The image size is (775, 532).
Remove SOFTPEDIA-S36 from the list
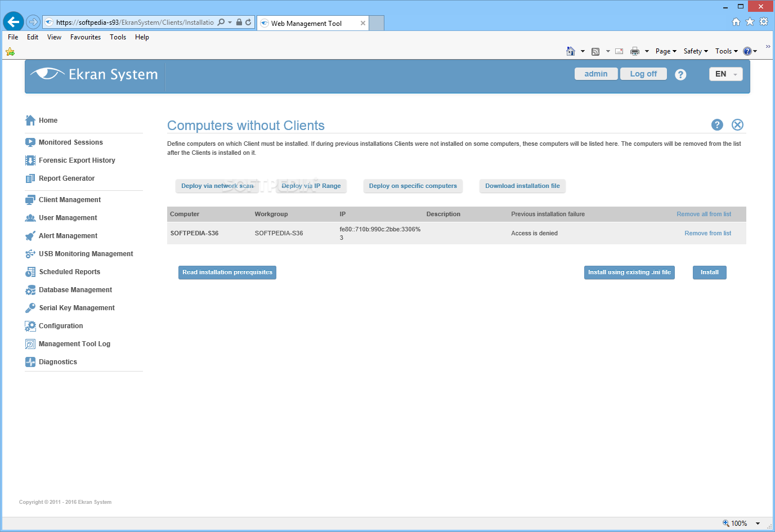tap(707, 233)
